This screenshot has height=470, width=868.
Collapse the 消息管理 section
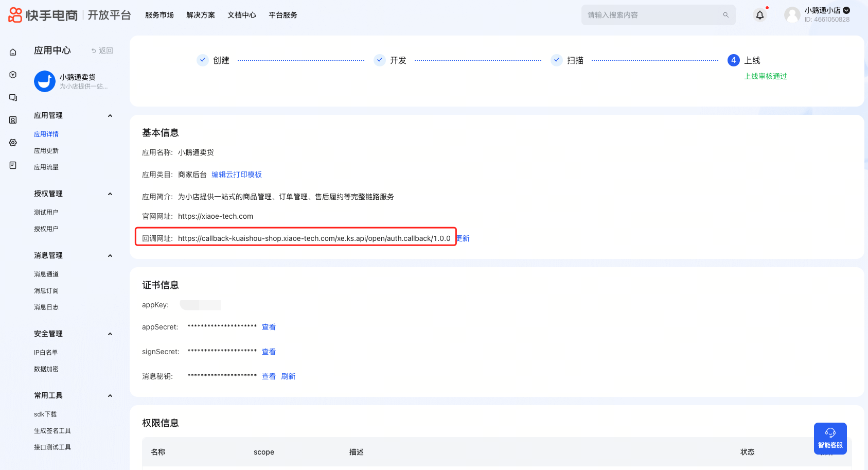tap(110, 256)
